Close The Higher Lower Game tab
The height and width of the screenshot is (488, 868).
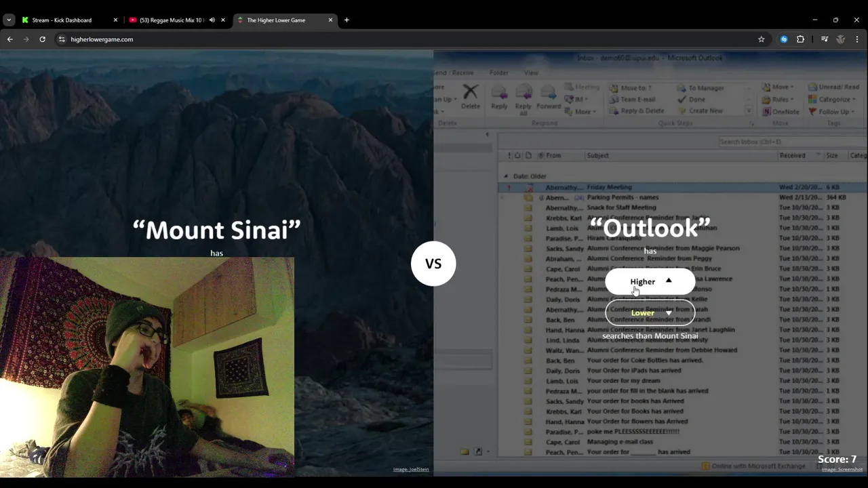point(331,20)
